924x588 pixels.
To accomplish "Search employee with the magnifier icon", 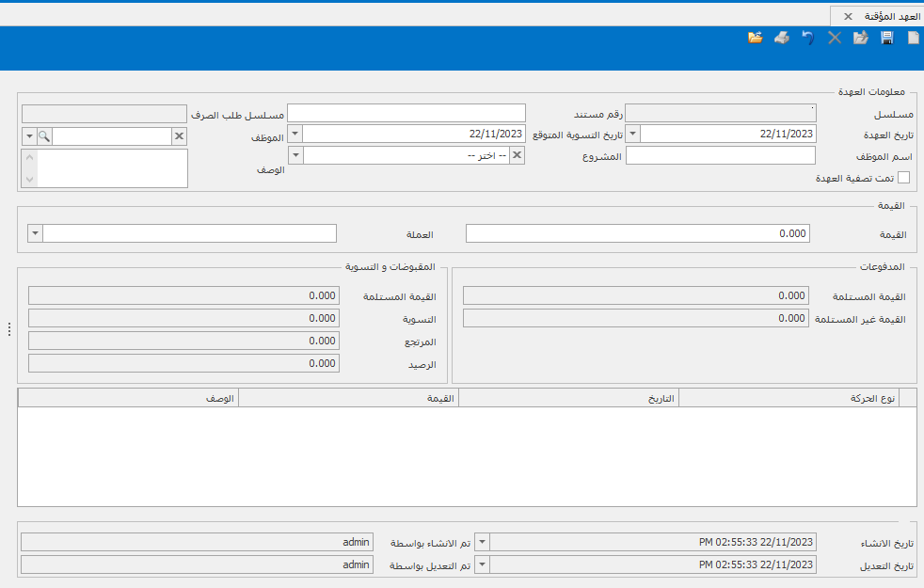I will coord(44,136).
